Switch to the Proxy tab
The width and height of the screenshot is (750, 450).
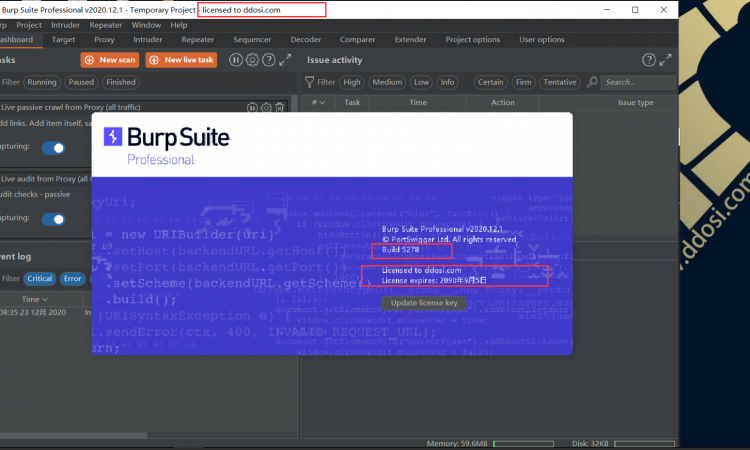tap(104, 40)
